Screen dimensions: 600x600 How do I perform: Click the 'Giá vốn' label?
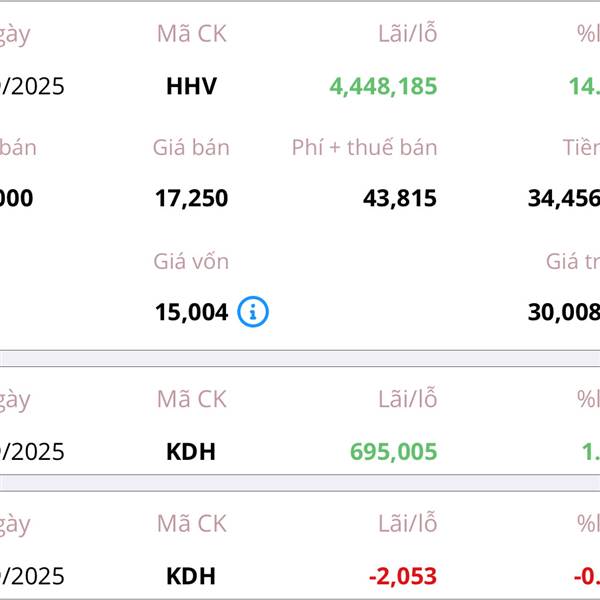pos(191,262)
